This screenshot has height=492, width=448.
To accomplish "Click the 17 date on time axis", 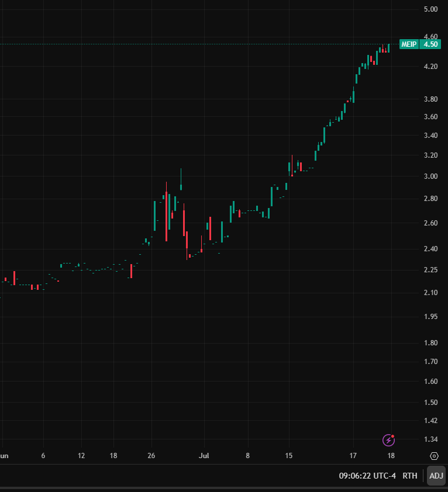I will (353, 456).
